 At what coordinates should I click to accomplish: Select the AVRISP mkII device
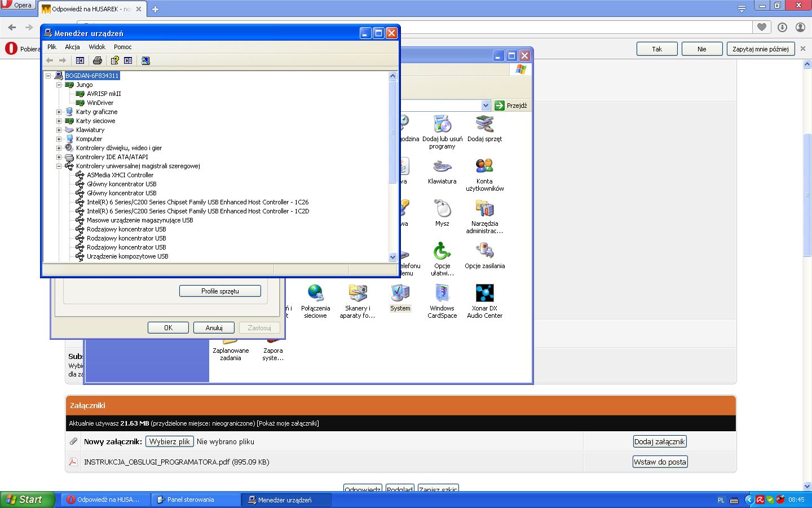(104, 94)
